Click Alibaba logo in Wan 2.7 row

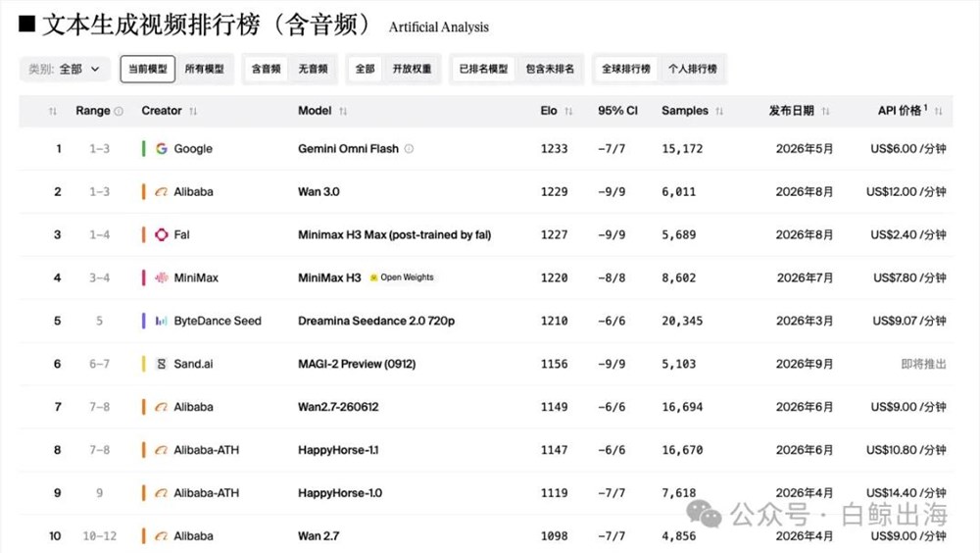pyautogui.click(x=162, y=536)
